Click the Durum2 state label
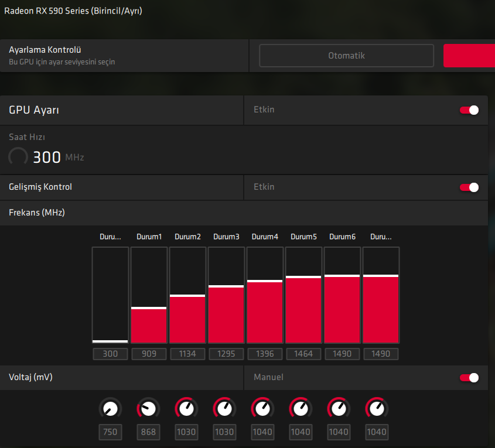The height and width of the screenshot is (448, 495). (187, 237)
